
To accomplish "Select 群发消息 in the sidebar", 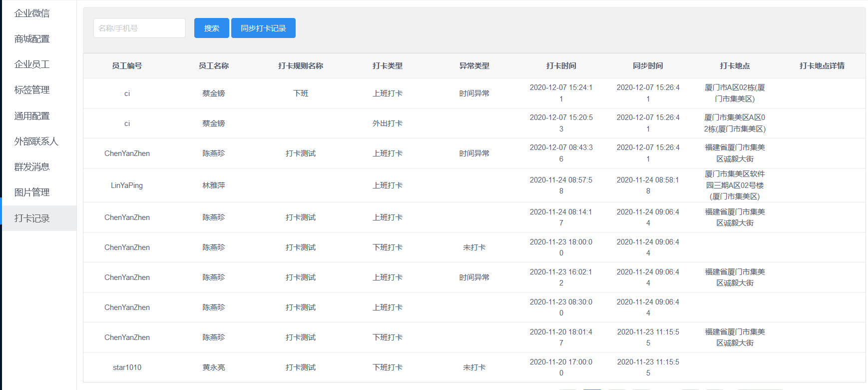I will (32, 167).
